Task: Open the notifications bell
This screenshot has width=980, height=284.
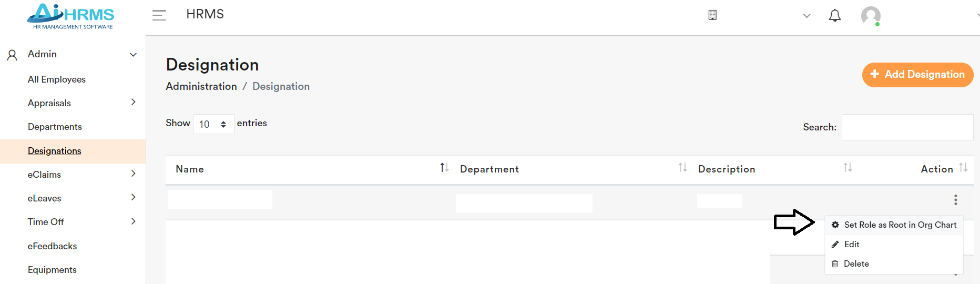Action: coord(834,16)
